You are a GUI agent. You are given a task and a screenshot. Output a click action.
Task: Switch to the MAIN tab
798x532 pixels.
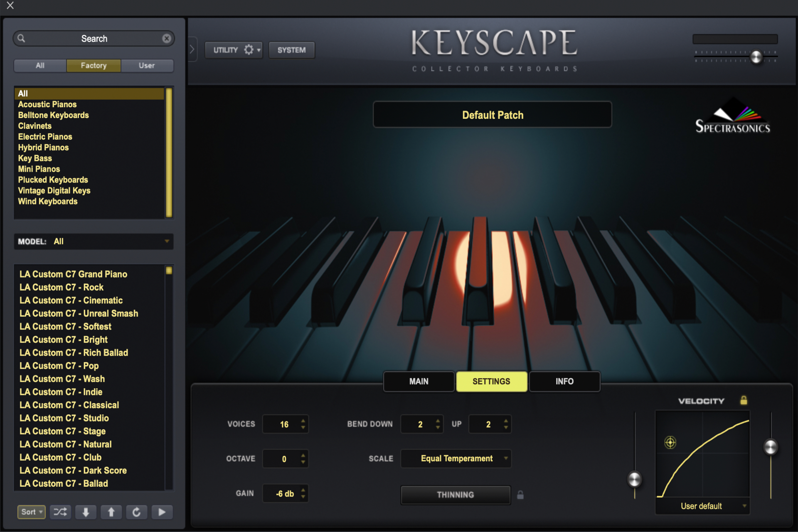419,381
